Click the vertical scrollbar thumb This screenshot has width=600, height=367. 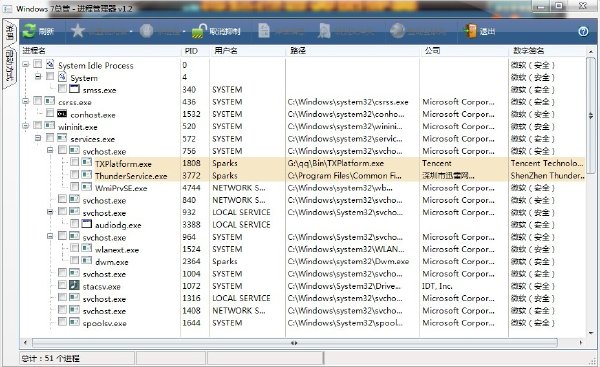point(591,116)
